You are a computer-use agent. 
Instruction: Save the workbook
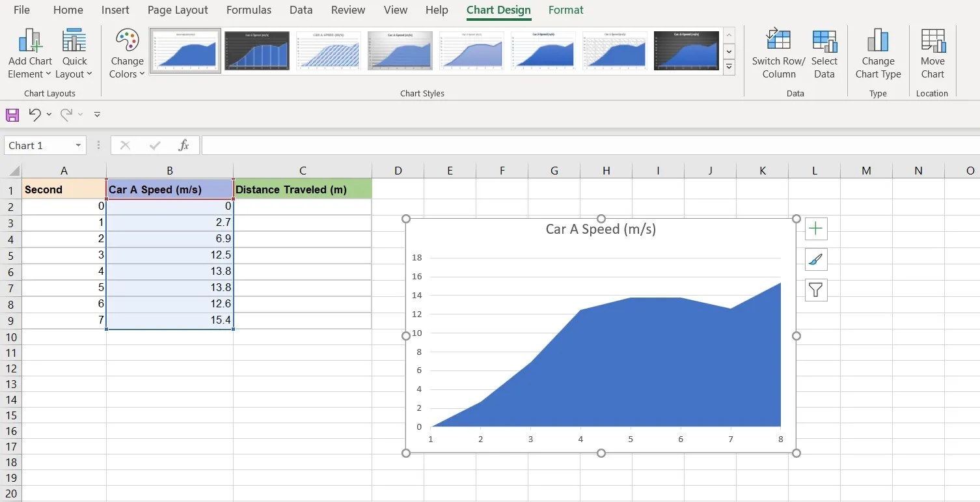click(12, 115)
